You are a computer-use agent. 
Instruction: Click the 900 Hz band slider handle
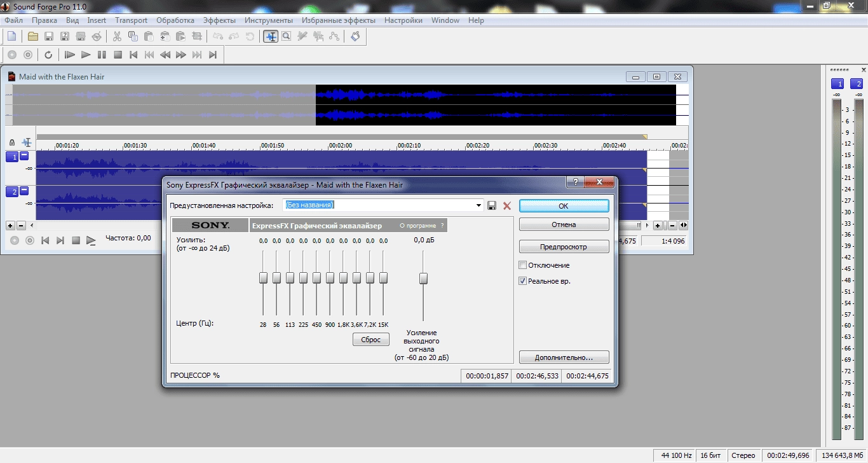coord(330,278)
